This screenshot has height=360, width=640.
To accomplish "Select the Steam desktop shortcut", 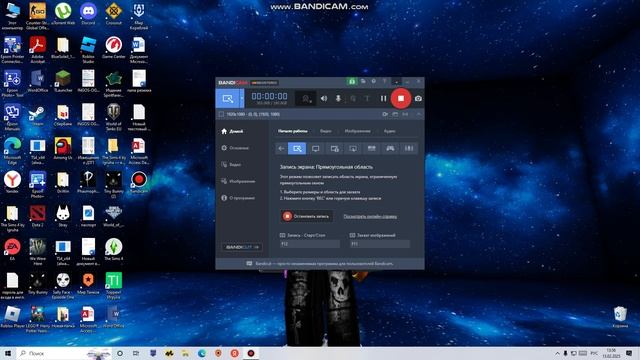I will click(37, 116).
